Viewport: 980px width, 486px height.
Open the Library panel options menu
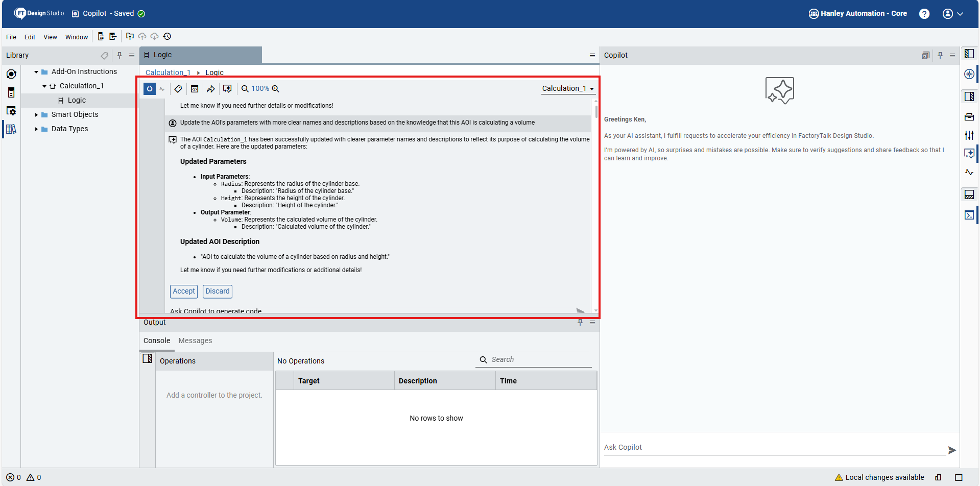pyautogui.click(x=132, y=55)
